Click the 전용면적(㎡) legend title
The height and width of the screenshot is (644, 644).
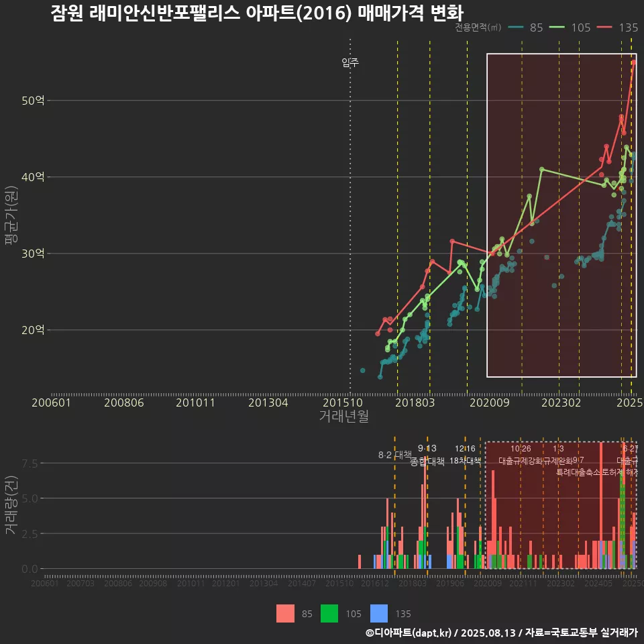click(x=478, y=28)
